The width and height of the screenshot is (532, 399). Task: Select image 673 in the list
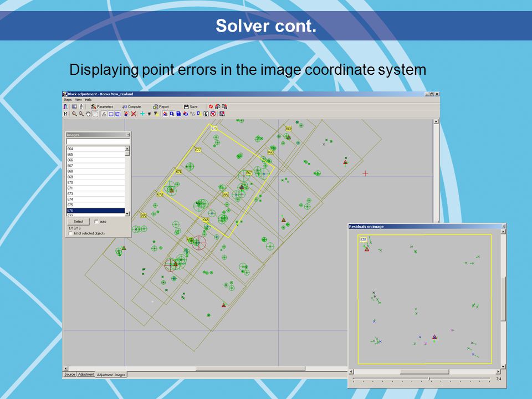(96, 194)
